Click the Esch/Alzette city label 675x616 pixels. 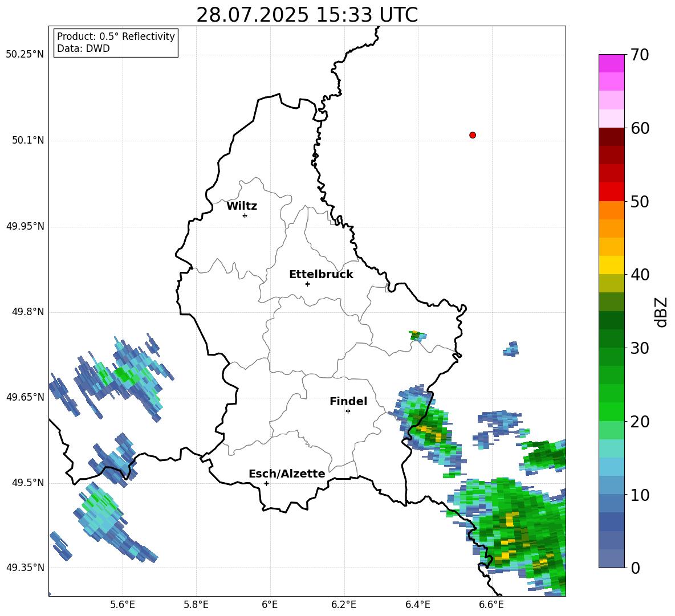pyautogui.click(x=287, y=474)
